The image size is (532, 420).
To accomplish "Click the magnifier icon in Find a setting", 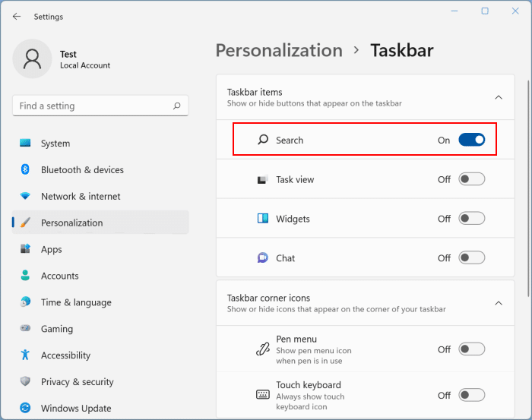I will pos(177,106).
